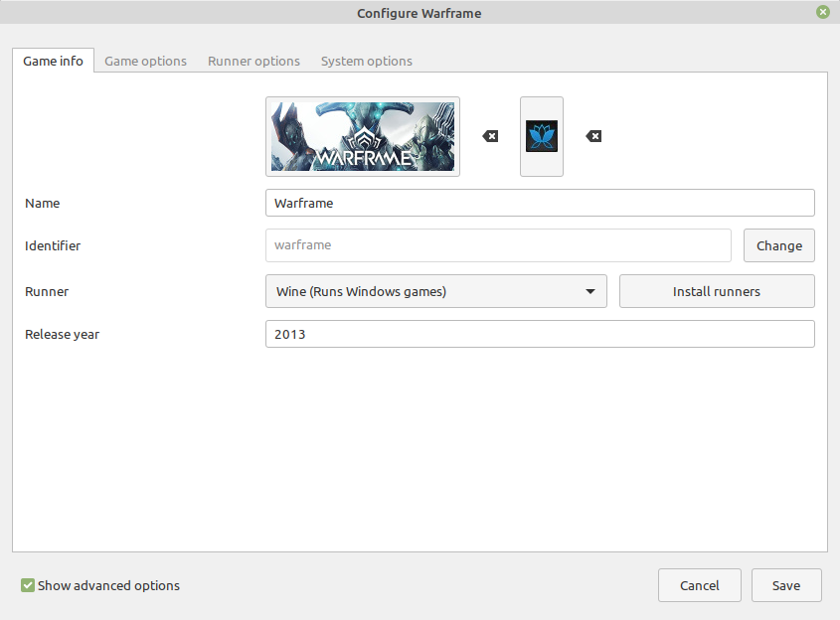Remove the lotus game icon
The image size is (840, 620).
coord(593,136)
